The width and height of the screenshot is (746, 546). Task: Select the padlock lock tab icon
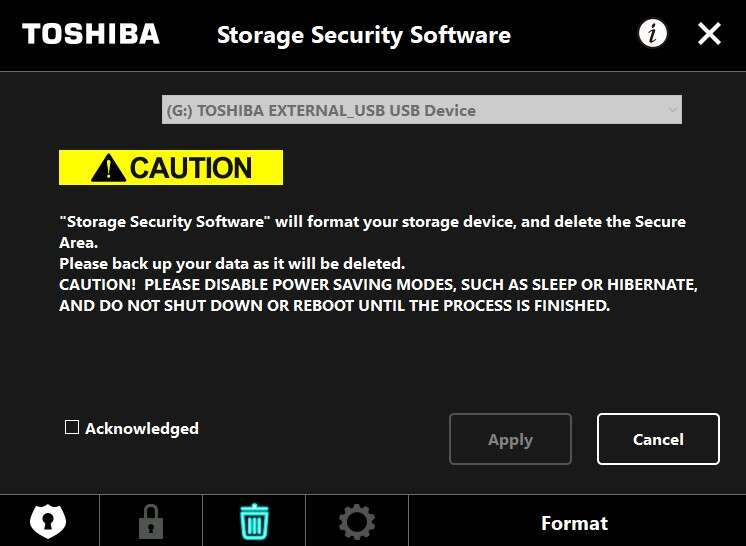pyautogui.click(x=151, y=521)
